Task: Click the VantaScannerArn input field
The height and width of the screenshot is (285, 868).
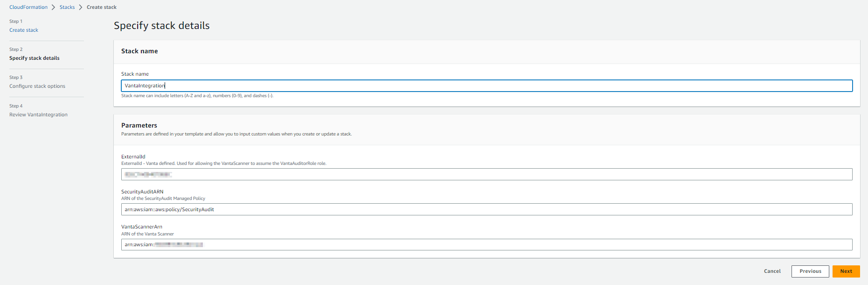Action: click(x=487, y=244)
